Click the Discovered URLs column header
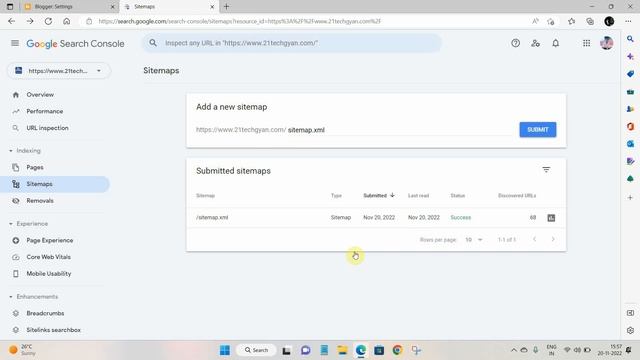 tap(517, 196)
